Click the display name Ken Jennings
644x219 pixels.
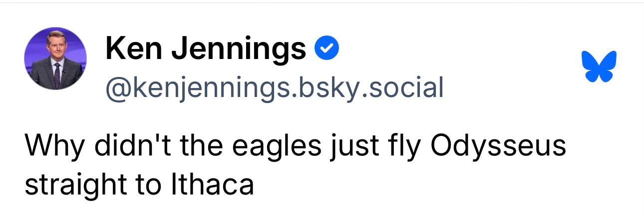coord(206,49)
